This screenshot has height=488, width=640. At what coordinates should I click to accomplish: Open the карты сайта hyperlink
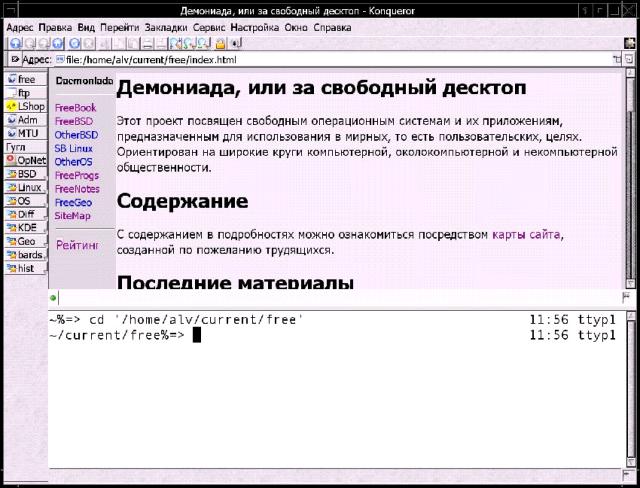[526, 235]
